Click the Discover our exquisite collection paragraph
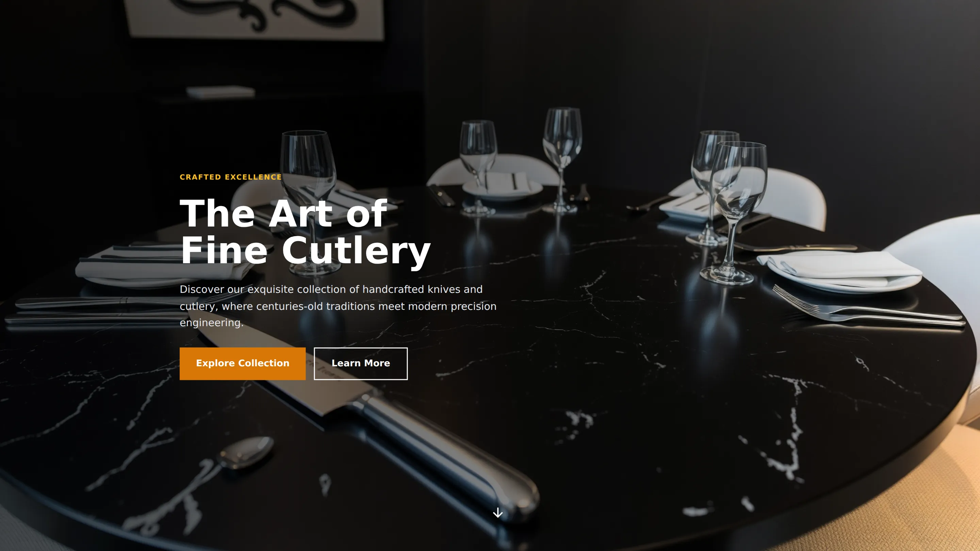The image size is (980, 551). click(x=338, y=306)
